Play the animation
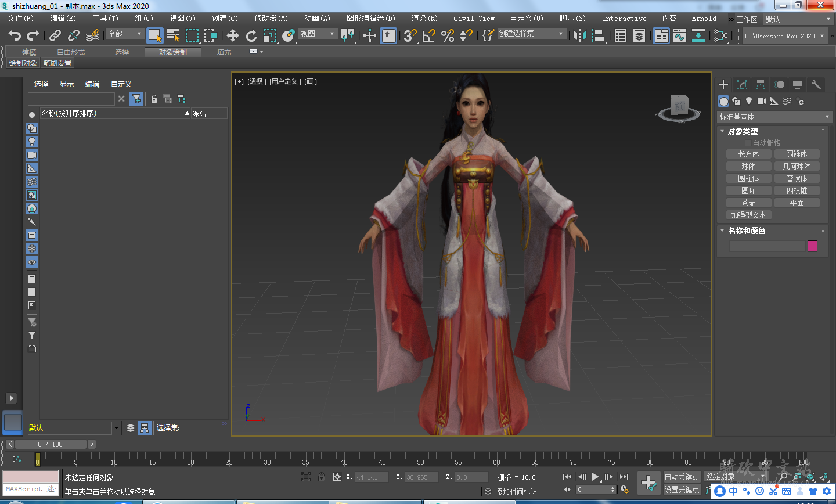The image size is (836, 504). pos(596,477)
